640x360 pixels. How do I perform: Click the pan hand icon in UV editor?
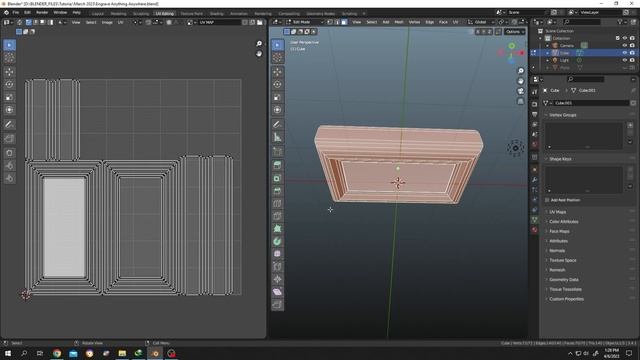point(259,53)
